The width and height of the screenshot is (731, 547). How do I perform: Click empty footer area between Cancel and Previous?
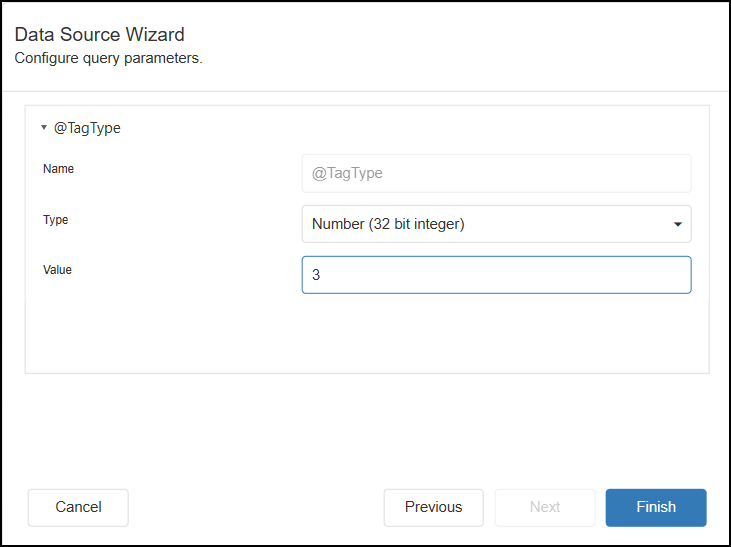coord(256,507)
